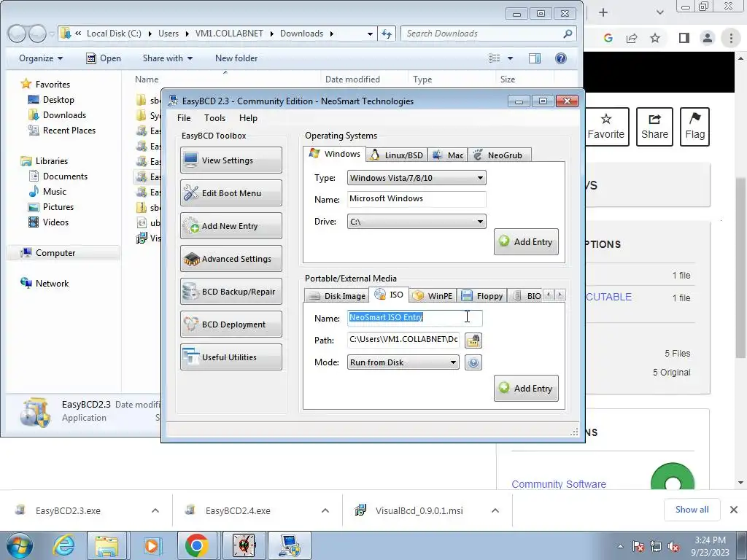747x560 pixels.
Task: Select the ISO media tab
Action: click(x=390, y=295)
